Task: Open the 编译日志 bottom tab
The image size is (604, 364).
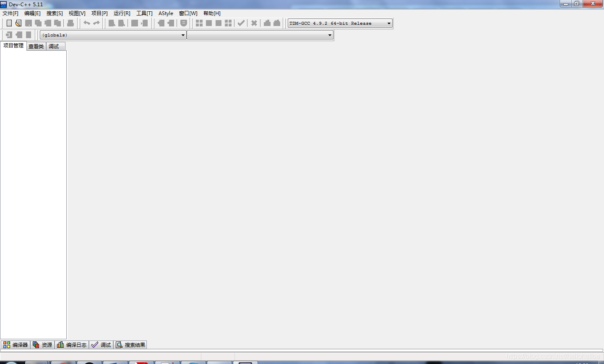Action: pyautogui.click(x=72, y=345)
